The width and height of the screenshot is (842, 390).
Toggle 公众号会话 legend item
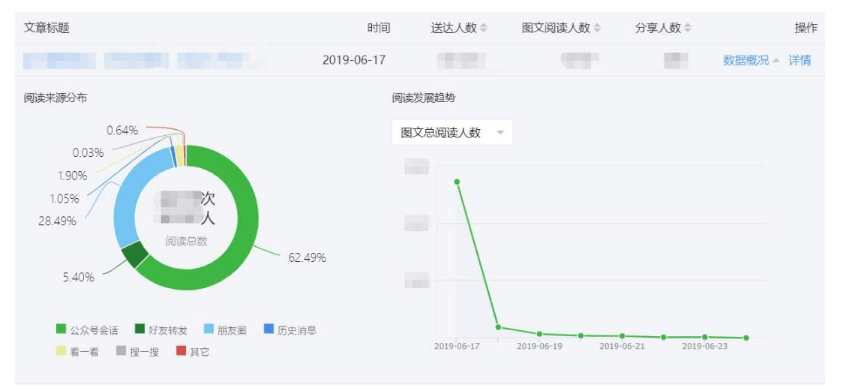pos(87,330)
